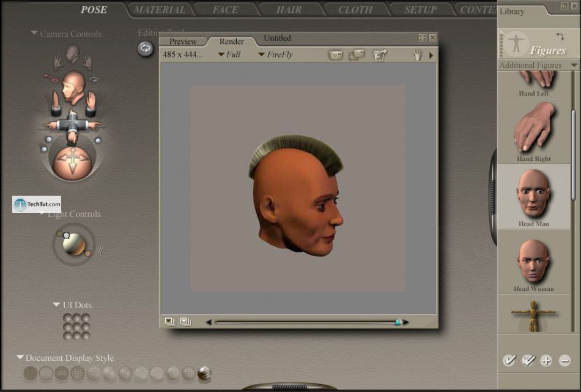Switch to the CLOTH room tab
This screenshot has width=581, height=392.
pyautogui.click(x=355, y=10)
